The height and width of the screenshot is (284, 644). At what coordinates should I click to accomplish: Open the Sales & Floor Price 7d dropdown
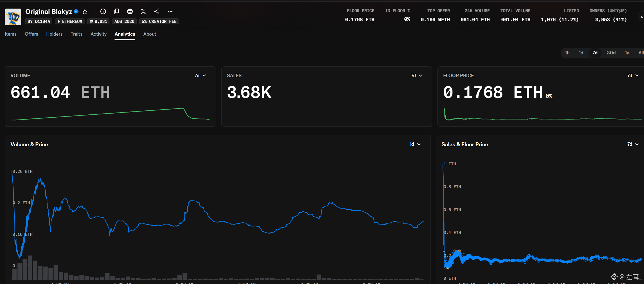pyautogui.click(x=633, y=144)
